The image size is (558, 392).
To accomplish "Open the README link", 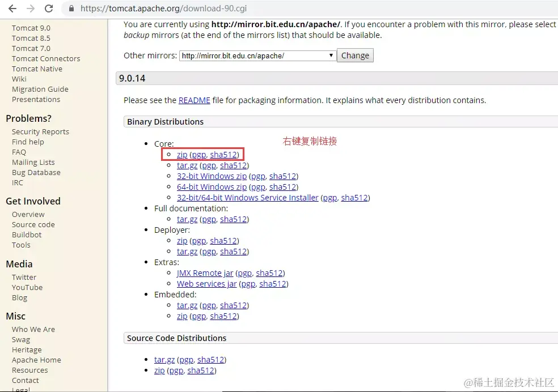I will pyautogui.click(x=195, y=100).
